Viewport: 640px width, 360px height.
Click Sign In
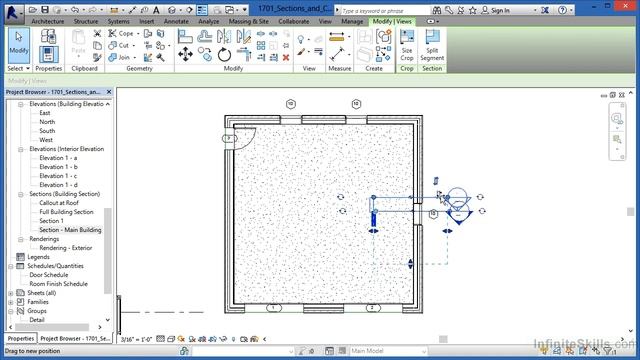click(x=500, y=10)
